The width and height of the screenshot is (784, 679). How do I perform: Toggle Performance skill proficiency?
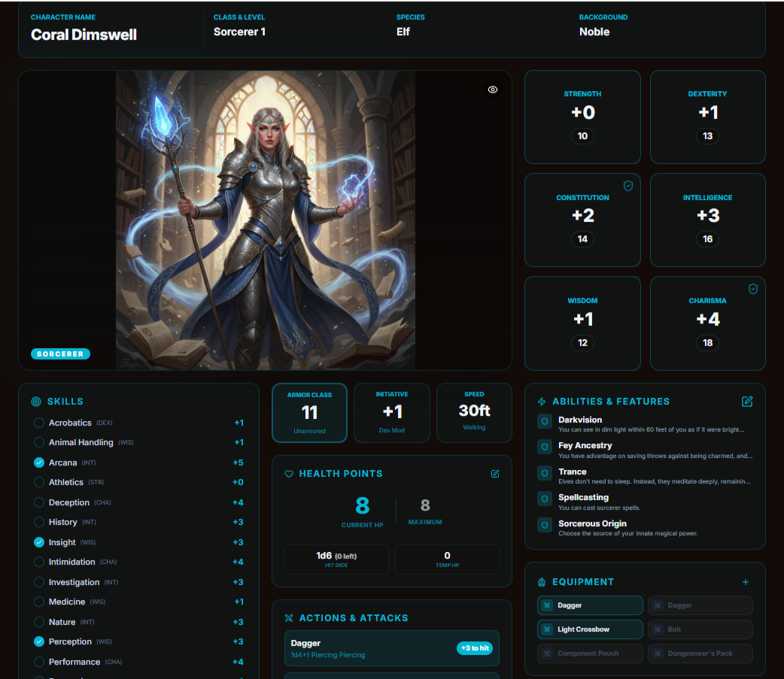click(38, 662)
